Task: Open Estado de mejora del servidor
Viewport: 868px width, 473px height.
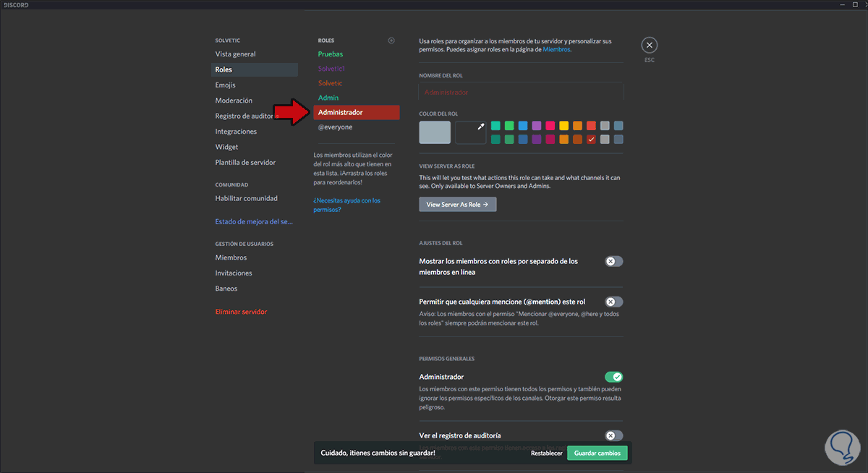Action: (x=255, y=221)
